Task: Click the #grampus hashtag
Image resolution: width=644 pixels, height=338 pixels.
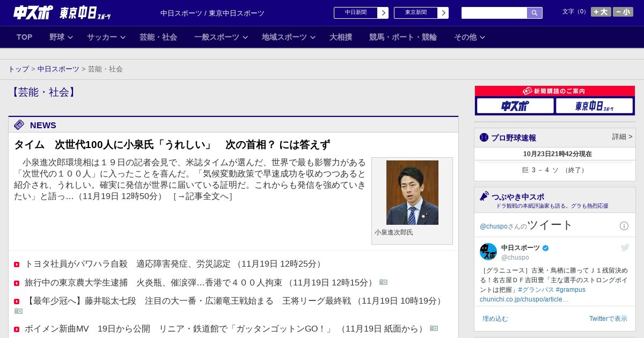Action: point(570,290)
